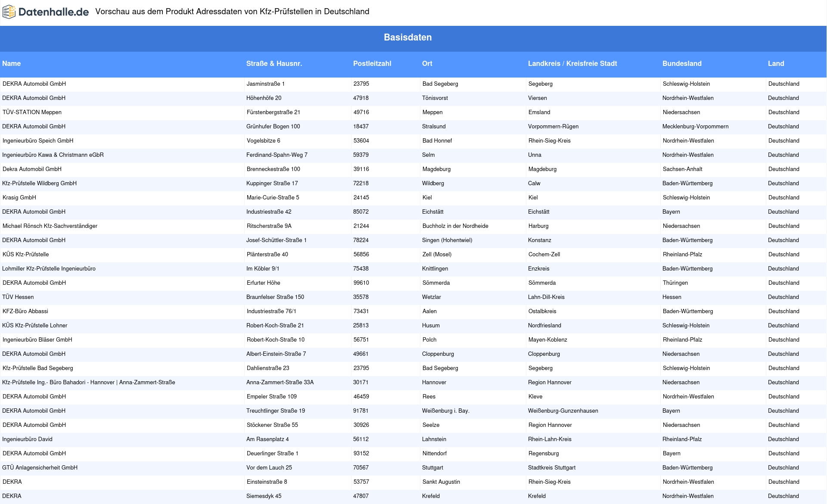Click the Mecklenburg-Vorpommern state cell

(x=696, y=126)
